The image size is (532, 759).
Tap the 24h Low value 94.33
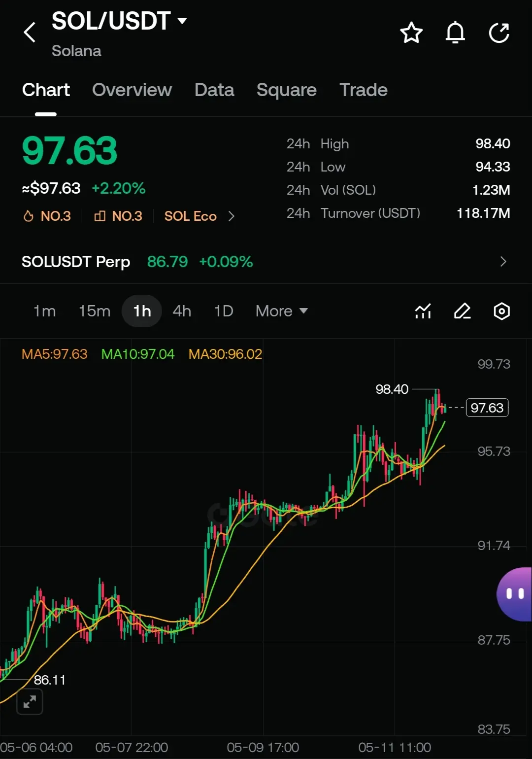point(493,167)
